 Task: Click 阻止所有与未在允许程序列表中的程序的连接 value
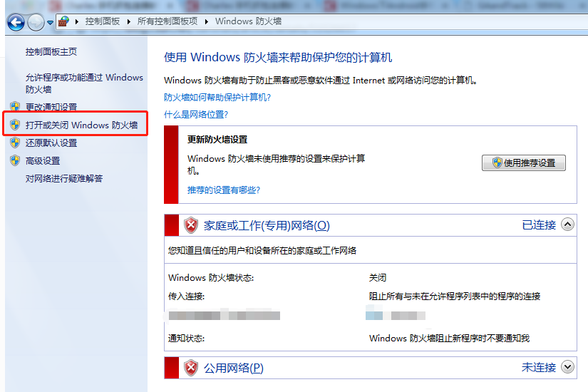[454, 296]
